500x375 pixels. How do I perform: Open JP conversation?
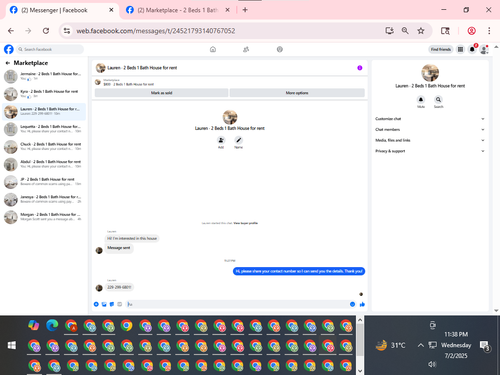[44, 182]
